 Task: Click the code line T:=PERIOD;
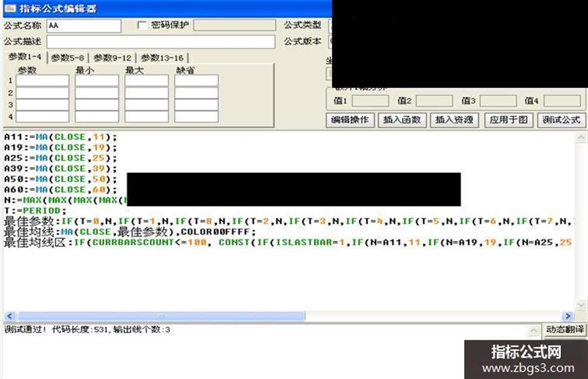[35, 210]
